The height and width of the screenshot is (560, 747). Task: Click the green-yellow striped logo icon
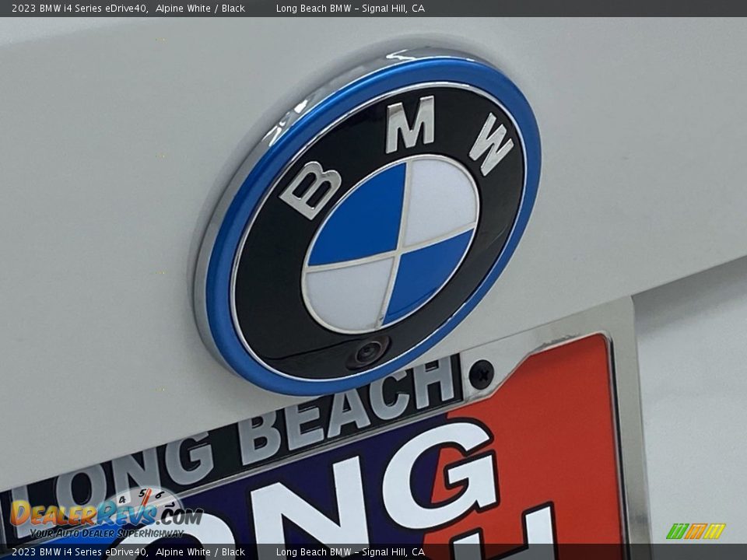[x=696, y=531]
